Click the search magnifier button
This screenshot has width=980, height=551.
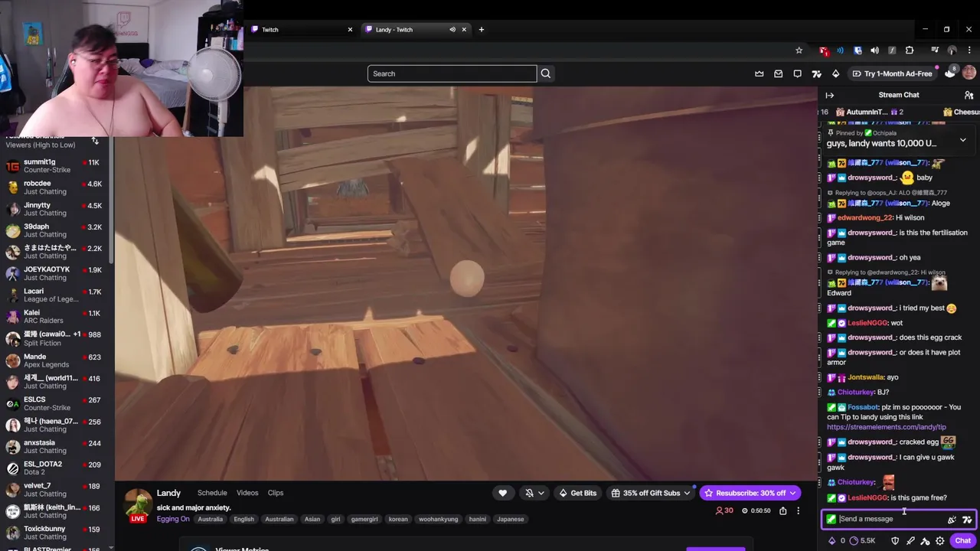[x=546, y=73]
